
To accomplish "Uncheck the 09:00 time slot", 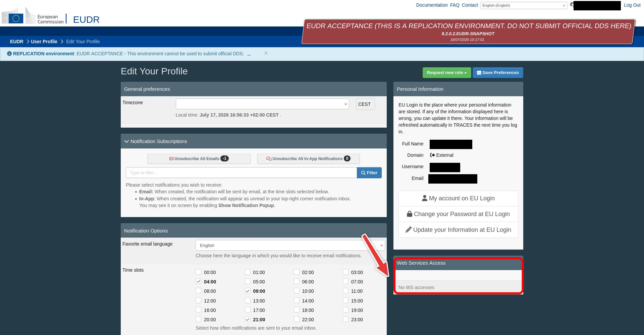I will coord(248,291).
